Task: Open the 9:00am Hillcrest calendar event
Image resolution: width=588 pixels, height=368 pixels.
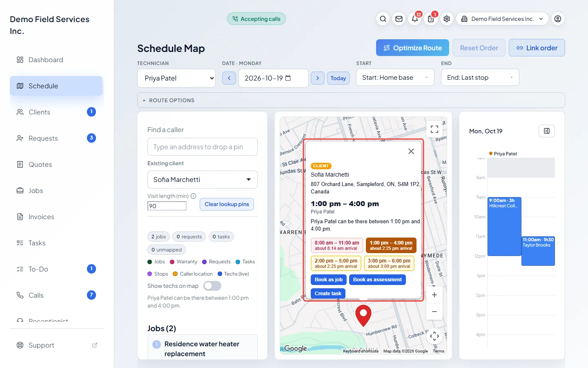Action: pyautogui.click(x=504, y=227)
